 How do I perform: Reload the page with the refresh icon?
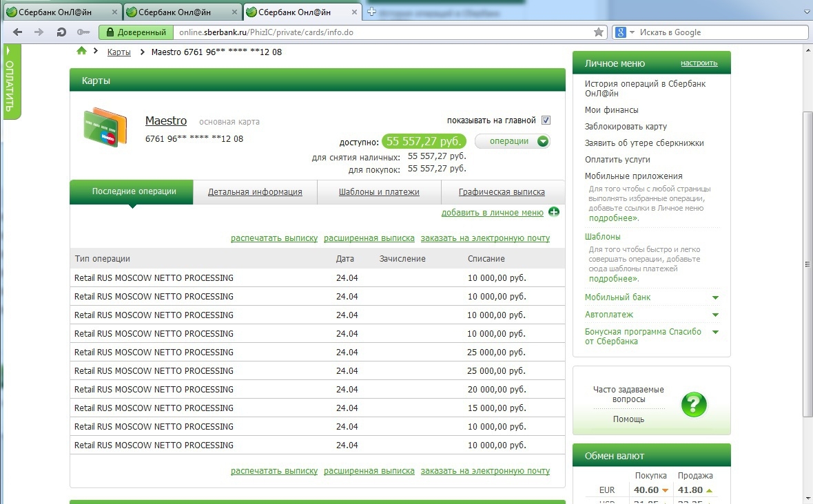[x=61, y=32]
